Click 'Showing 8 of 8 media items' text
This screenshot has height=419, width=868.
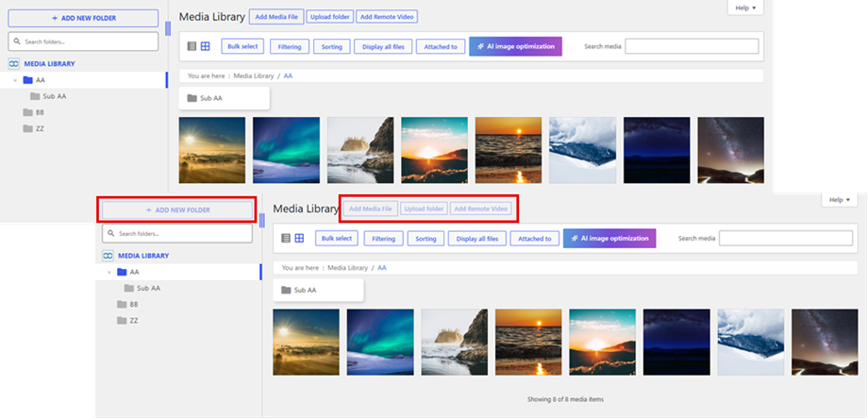[565, 399]
